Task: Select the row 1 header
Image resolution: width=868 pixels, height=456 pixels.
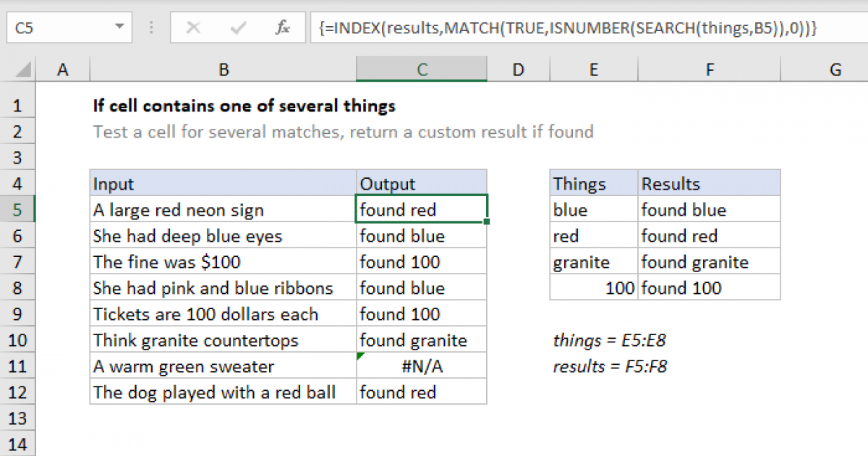Action: click(x=18, y=106)
